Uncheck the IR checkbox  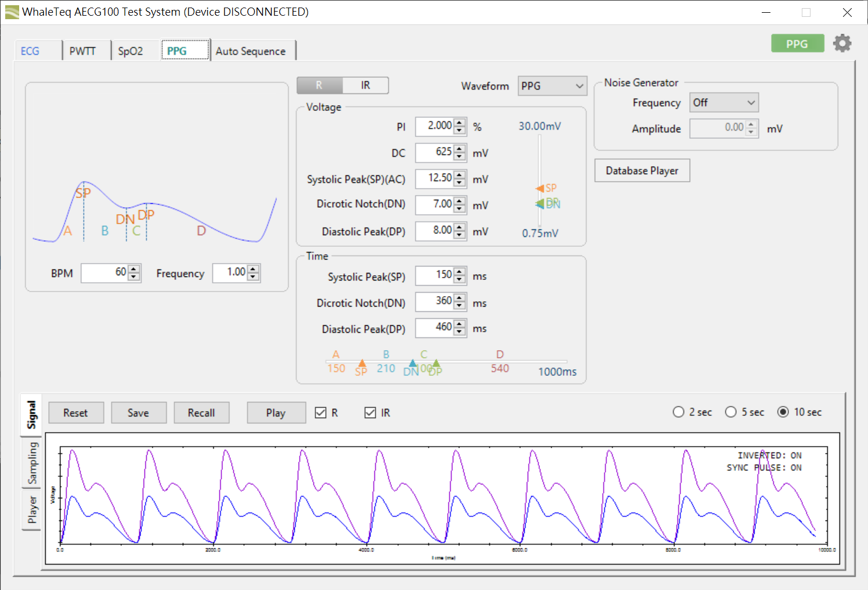[x=370, y=412]
